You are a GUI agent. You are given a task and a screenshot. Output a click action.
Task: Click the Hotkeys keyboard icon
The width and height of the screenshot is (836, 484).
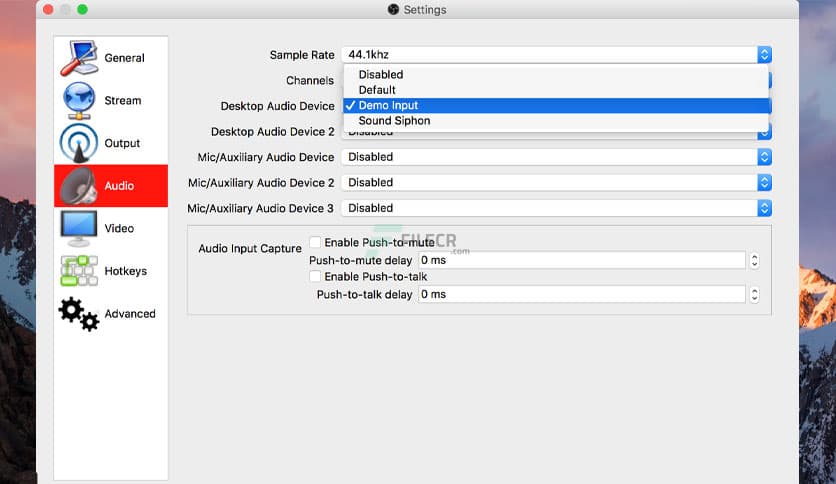(x=79, y=271)
